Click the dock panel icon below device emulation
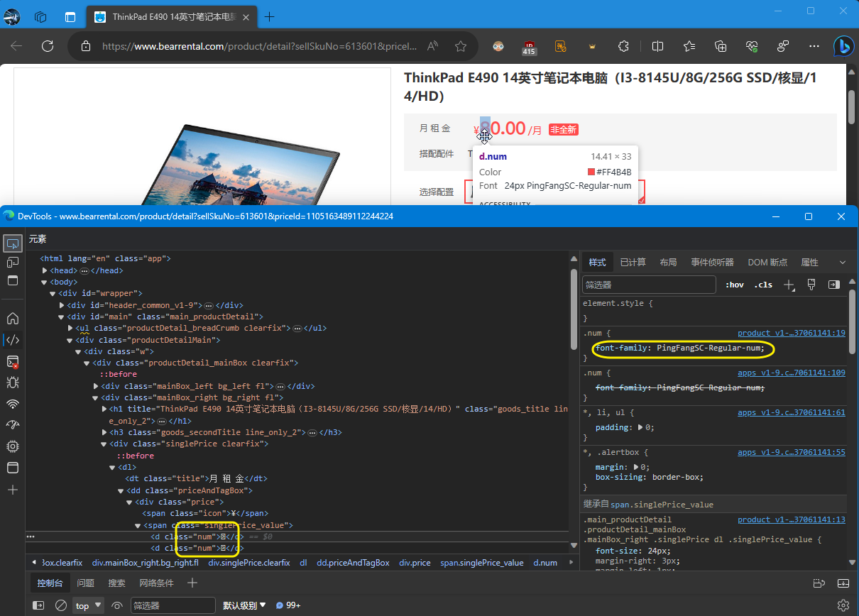Viewport: 859px width, 616px height. click(13, 280)
